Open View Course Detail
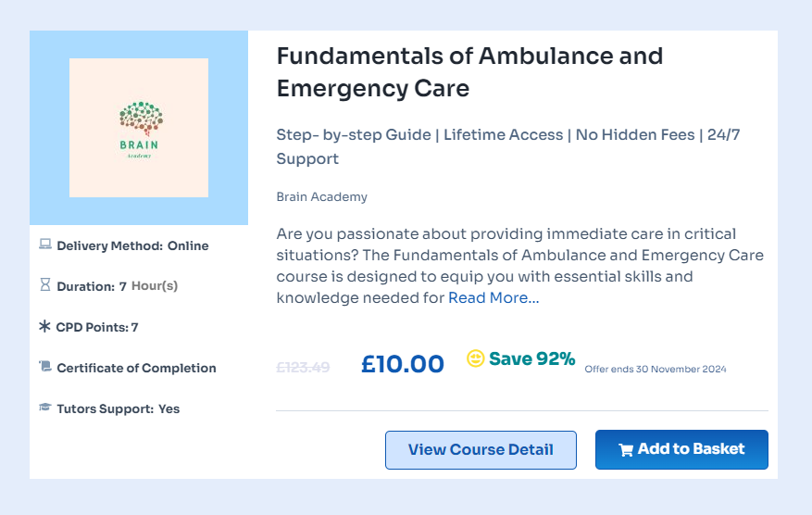This screenshot has height=515, width=812. click(481, 450)
